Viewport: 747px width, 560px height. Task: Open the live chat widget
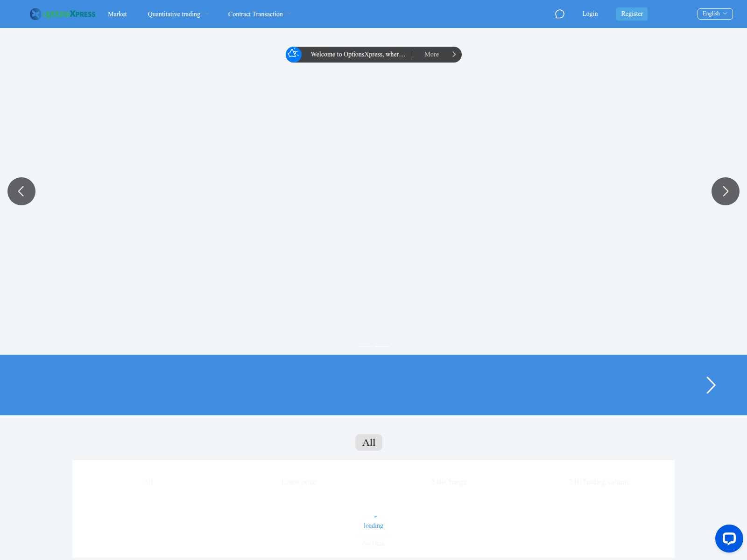click(729, 539)
